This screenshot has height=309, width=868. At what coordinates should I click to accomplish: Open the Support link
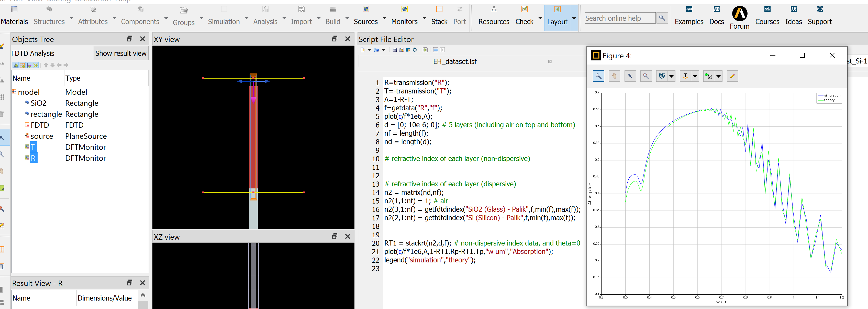pyautogui.click(x=819, y=16)
